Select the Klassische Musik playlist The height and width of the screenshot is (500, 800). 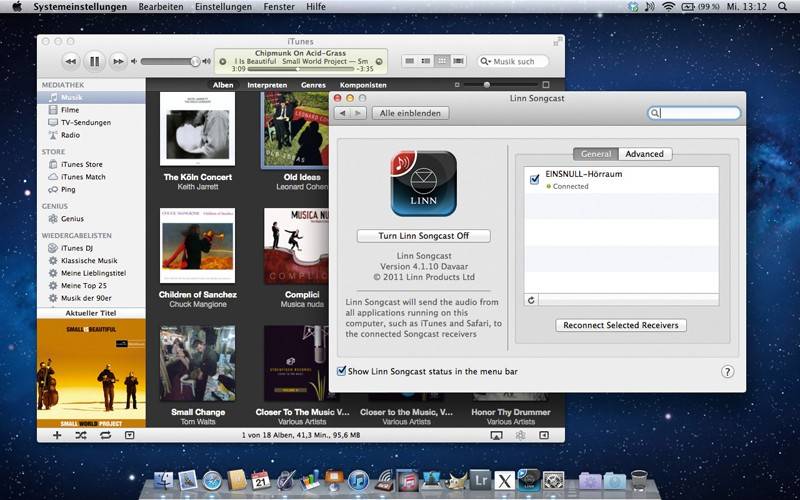(91, 261)
